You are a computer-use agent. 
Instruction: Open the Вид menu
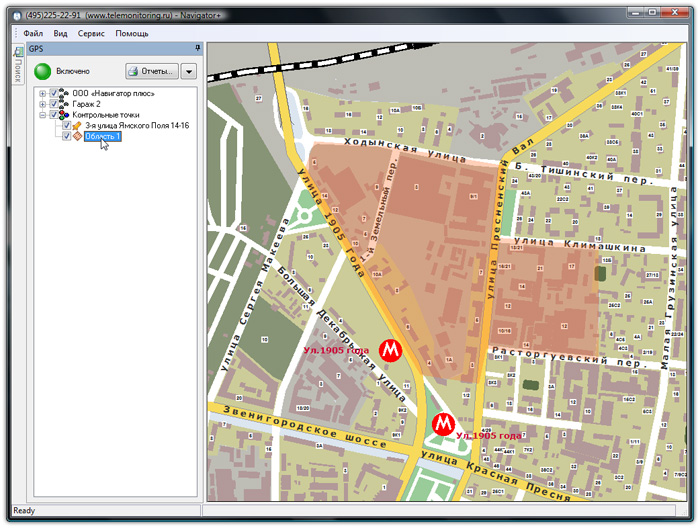60,33
